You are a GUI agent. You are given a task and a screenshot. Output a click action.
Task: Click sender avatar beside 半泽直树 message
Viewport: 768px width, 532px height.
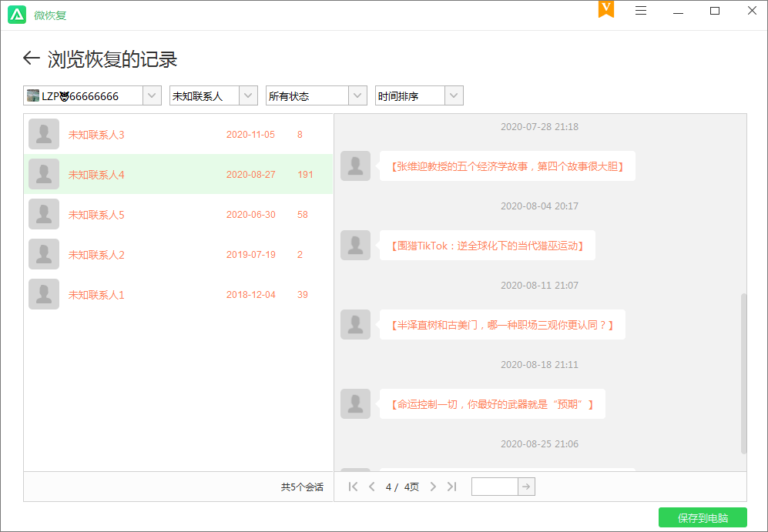point(356,324)
